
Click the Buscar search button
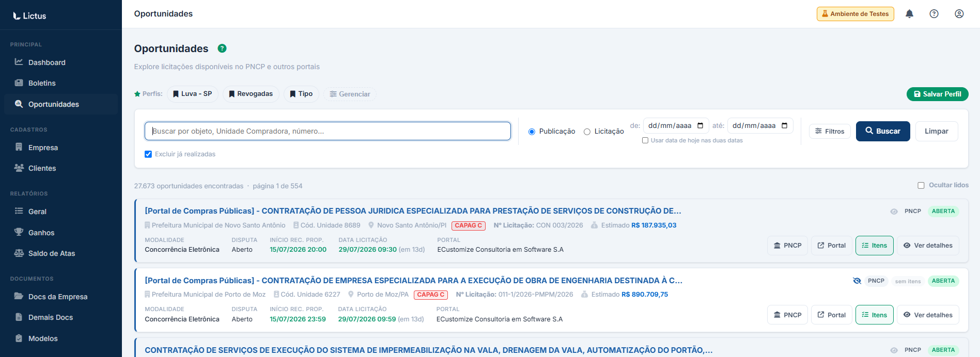(883, 132)
